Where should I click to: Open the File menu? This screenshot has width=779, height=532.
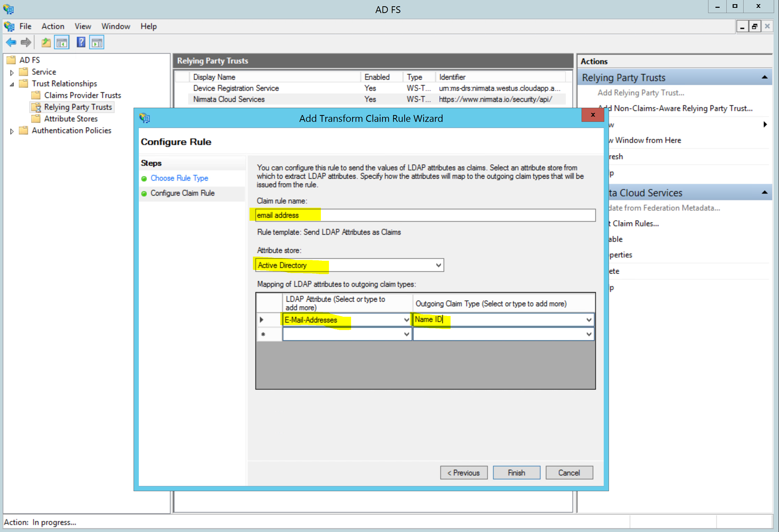pos(25,27)
